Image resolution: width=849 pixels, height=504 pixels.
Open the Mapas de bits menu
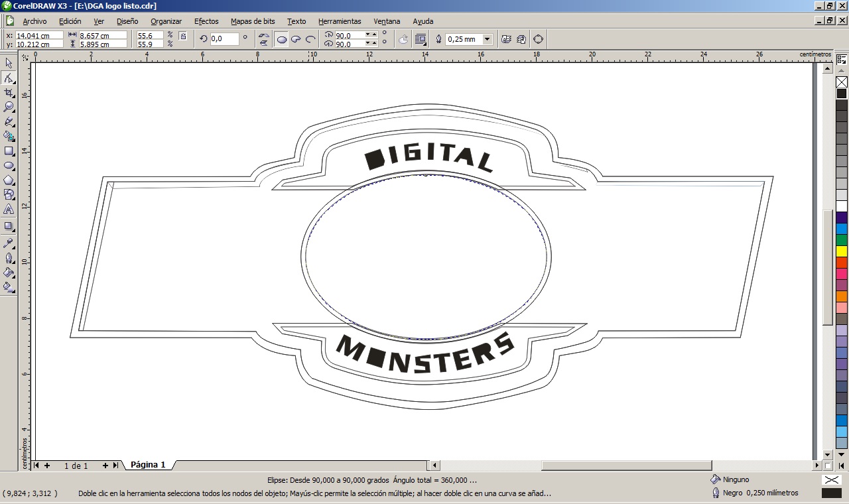coord(253,21)
